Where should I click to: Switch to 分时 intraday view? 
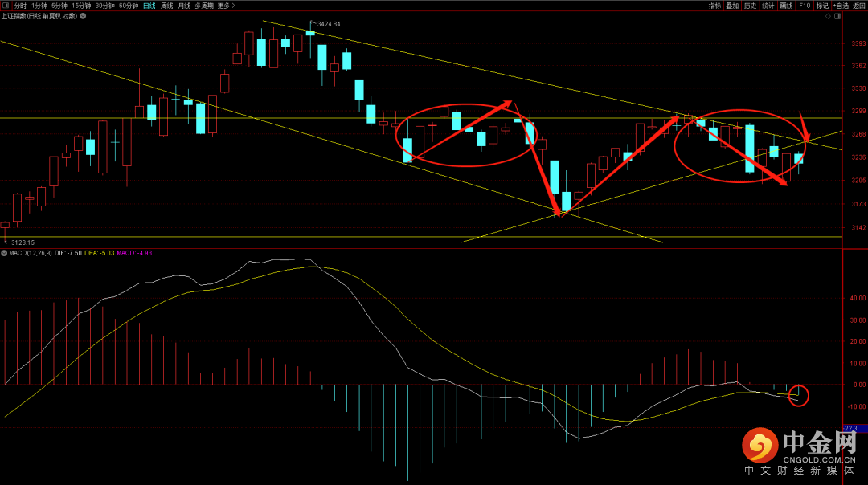click(x=20, y=6)
